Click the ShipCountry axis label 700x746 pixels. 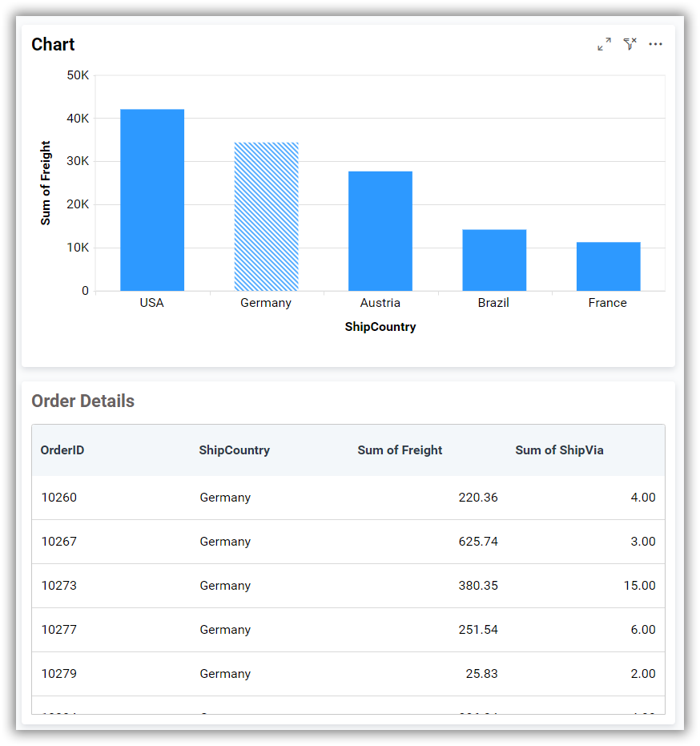(x=380, y=327)
